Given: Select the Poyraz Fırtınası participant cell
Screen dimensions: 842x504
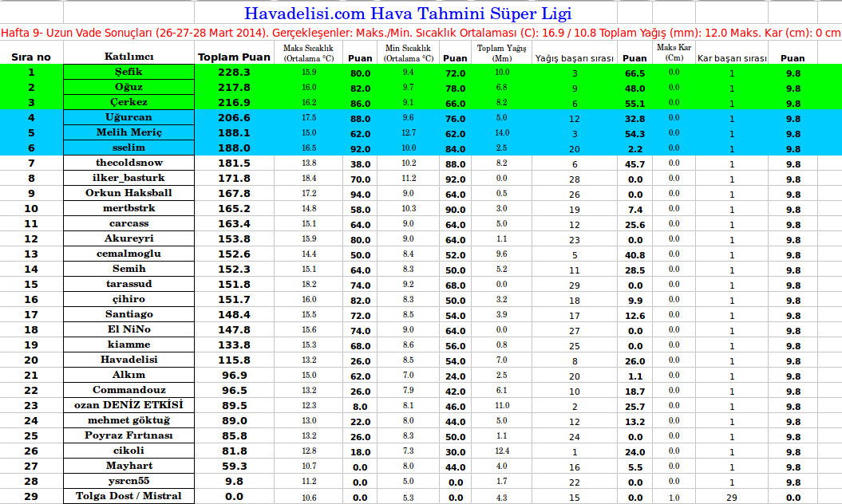Looking at the screenshot, I should coord(128,435).
